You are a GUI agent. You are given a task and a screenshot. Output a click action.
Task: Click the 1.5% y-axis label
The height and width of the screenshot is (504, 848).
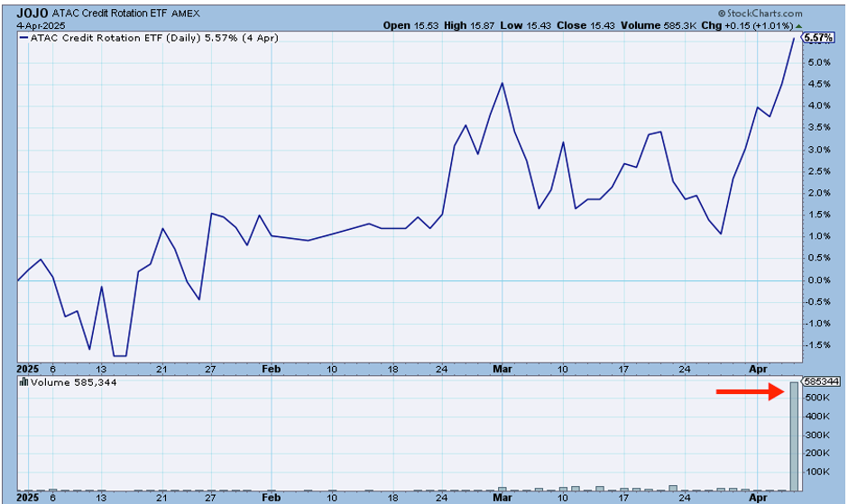tap(820, 215)
